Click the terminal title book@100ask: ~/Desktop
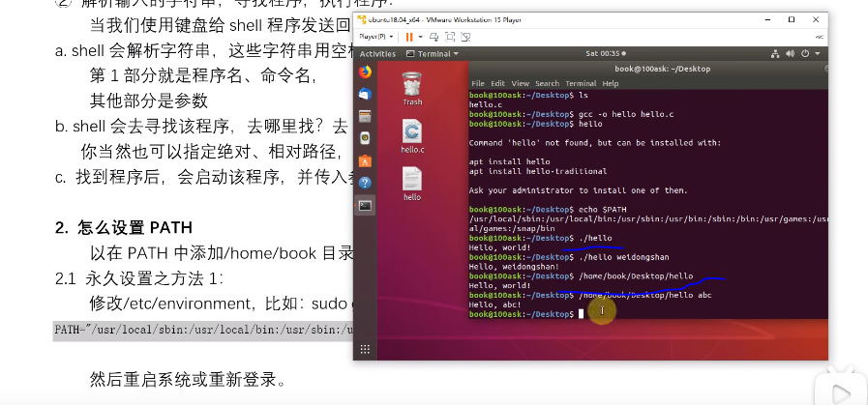 662,69
